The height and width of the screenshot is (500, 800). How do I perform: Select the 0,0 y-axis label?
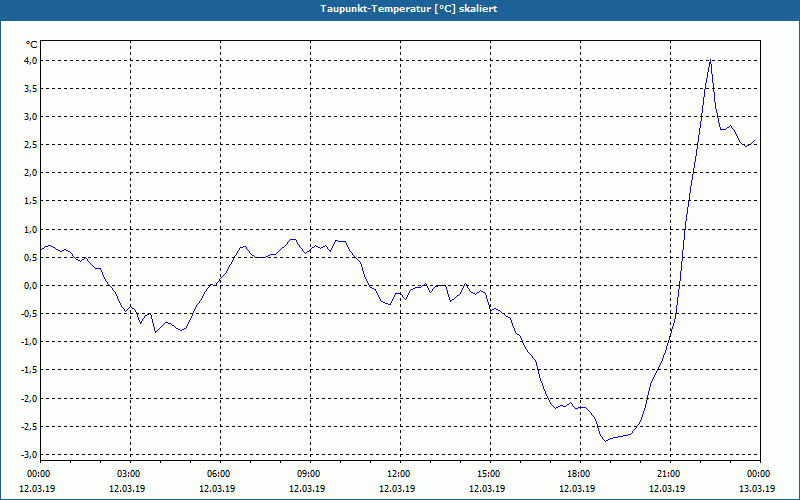click(x=31, y=286)
